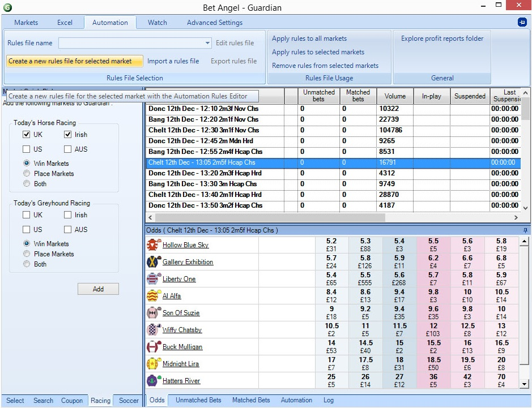
Task: Switch to the Unmatched Bets bottom tab
Action: click(198, 400)
